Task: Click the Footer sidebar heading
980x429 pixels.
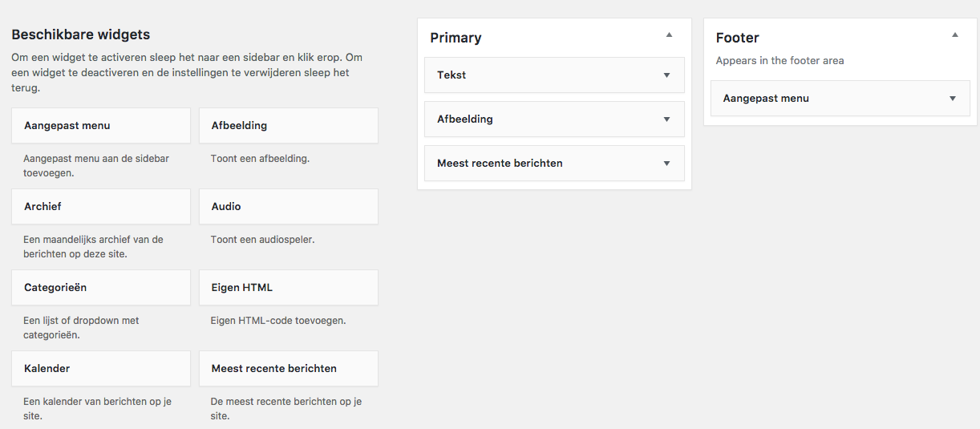Action: tap(737, 38)
